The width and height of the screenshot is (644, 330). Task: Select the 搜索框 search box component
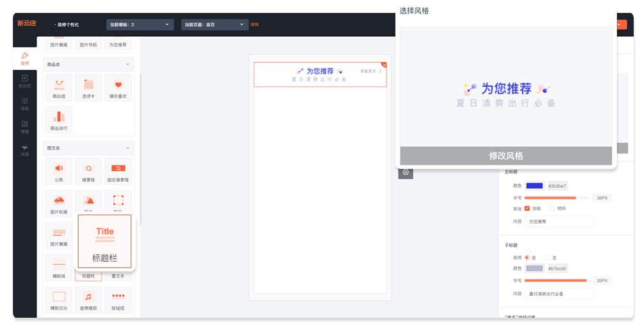pos(89,171)
